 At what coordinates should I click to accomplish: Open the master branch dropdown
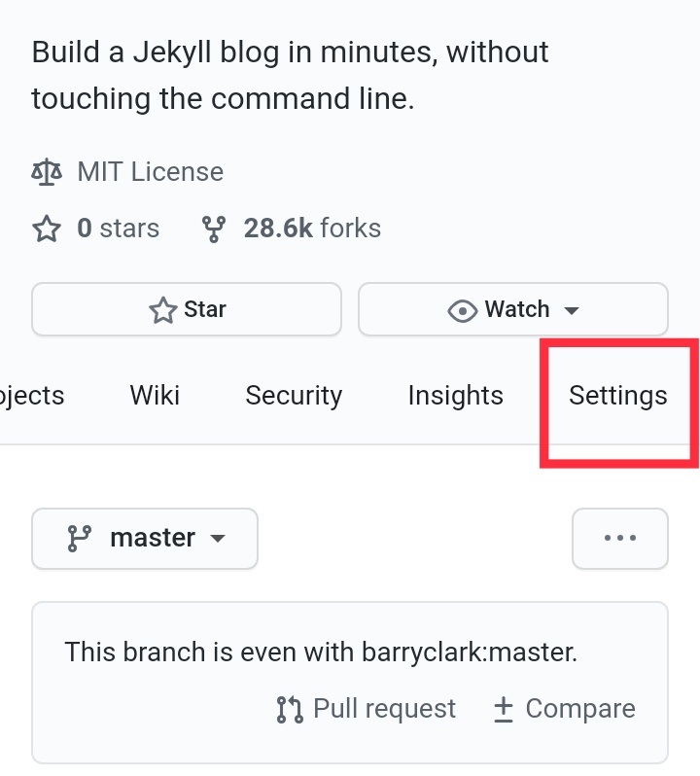[145, 538]
